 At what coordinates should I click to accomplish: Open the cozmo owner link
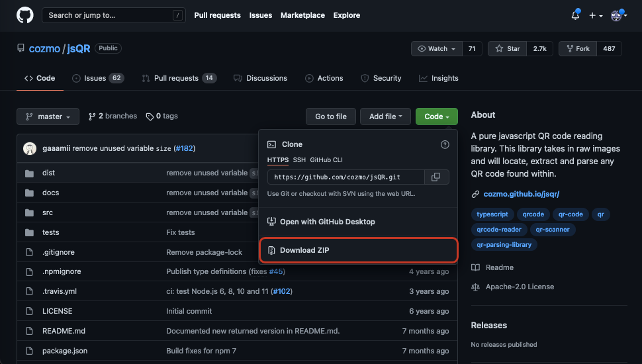(44, 49)
